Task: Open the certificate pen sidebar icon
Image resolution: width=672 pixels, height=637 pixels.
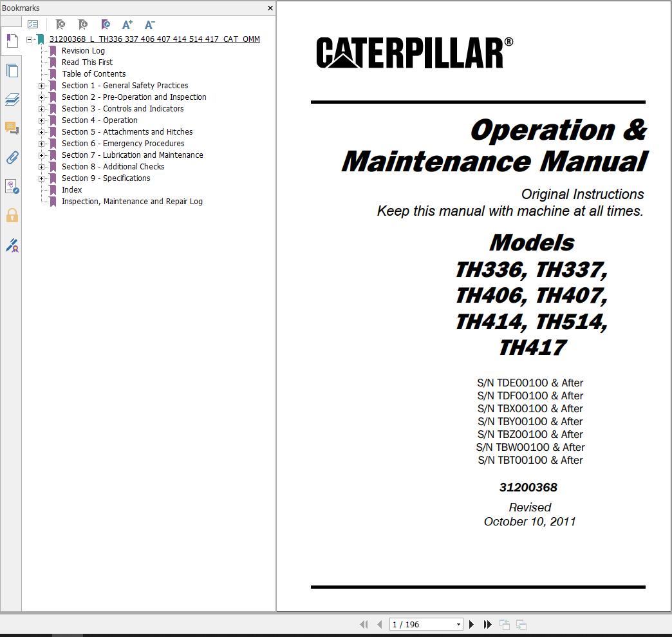Action: (12, 245)
